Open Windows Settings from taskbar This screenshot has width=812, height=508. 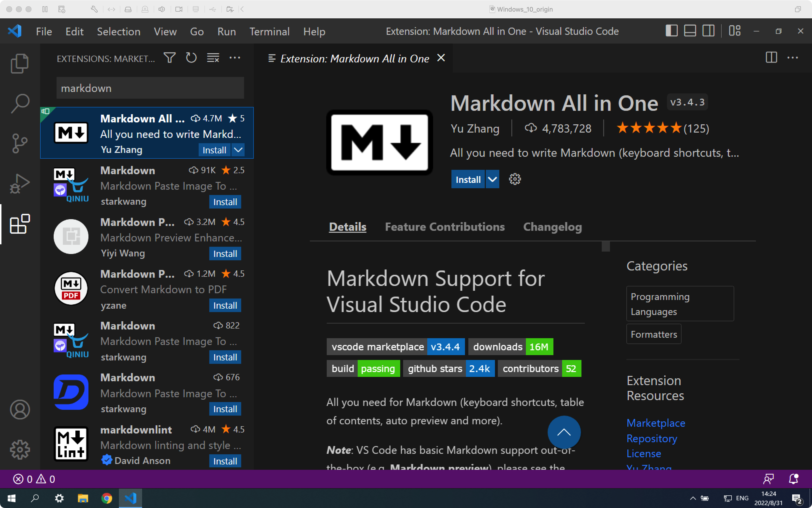(x=59, y=498)
